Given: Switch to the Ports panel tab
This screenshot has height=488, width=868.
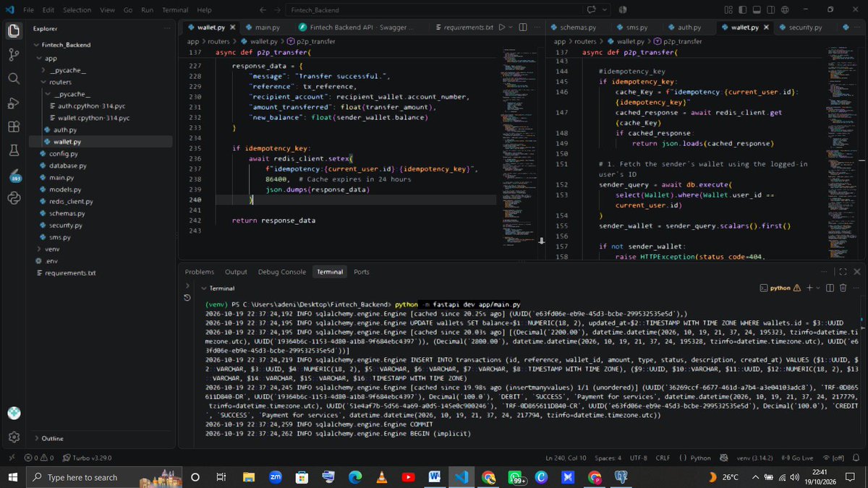Looking at the screenshot, I should coord(362,272).
